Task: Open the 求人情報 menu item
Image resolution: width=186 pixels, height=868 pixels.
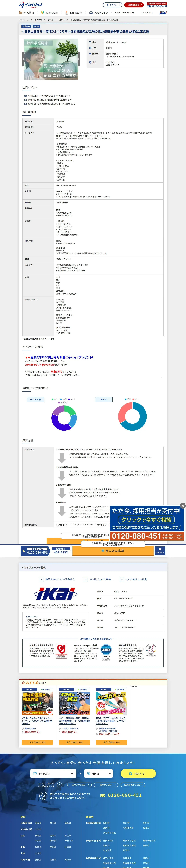Action: pyautogui.click(x=27, y=13)
